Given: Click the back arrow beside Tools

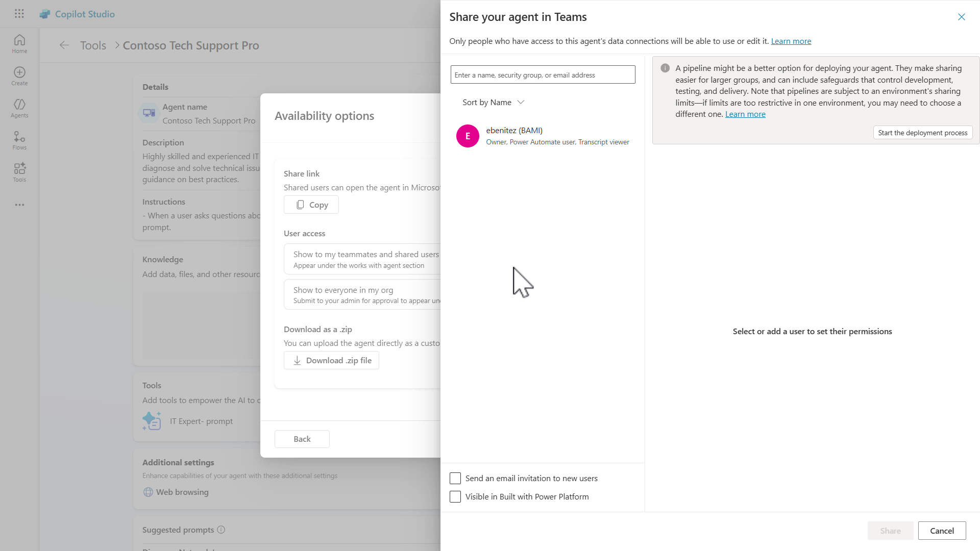Looking at the screenshot, I should pyautogui.click(x=64, y=45).
